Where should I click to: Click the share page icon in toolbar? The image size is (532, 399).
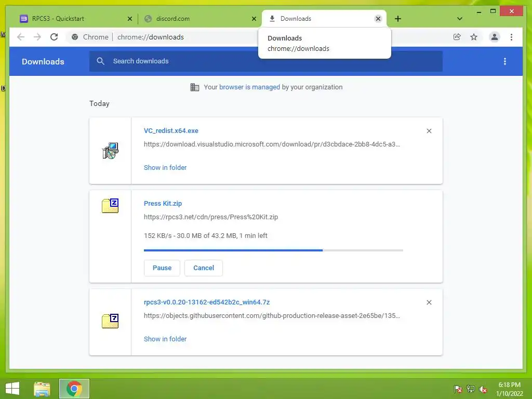click(457, 37)
